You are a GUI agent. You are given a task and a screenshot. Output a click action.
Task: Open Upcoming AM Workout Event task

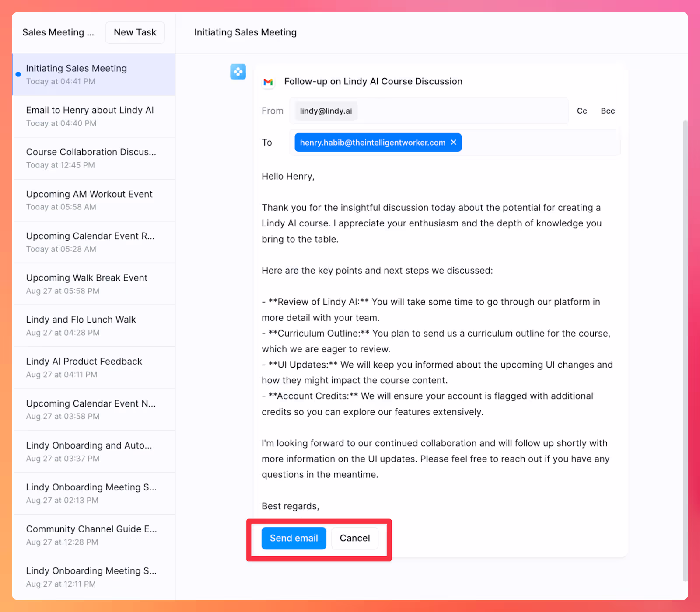point(94,200)
